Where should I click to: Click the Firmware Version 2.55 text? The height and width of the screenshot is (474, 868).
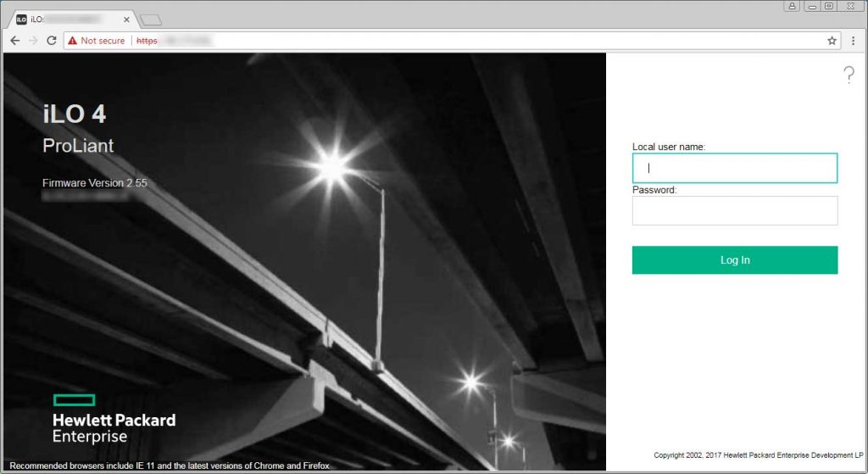pyautogui.click(x=94, y=183)
